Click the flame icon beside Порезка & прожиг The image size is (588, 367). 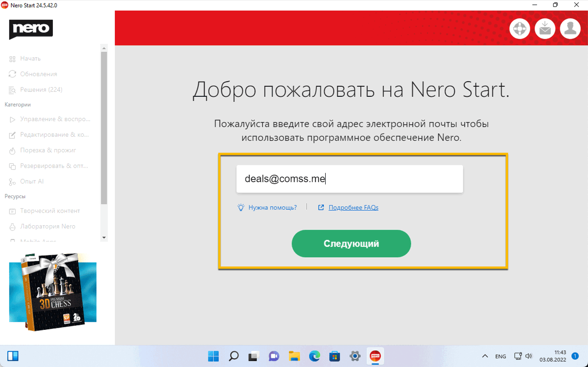click(x=12, y=151)
